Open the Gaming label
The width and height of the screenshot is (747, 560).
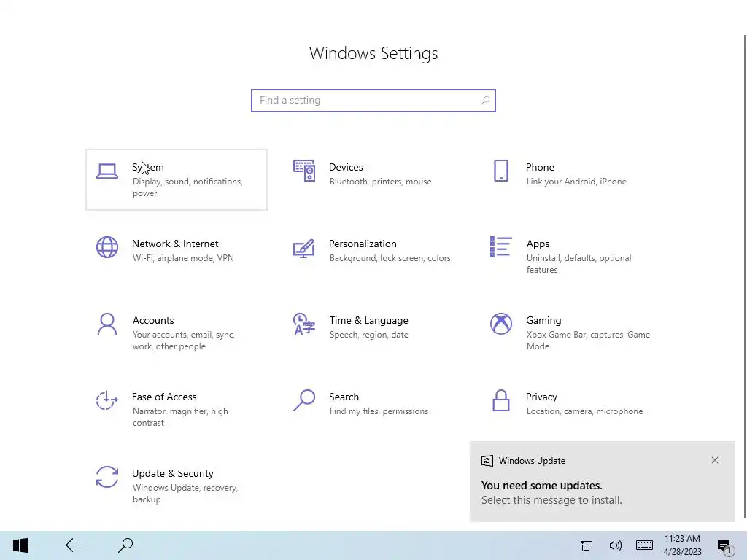click(543, 321)
